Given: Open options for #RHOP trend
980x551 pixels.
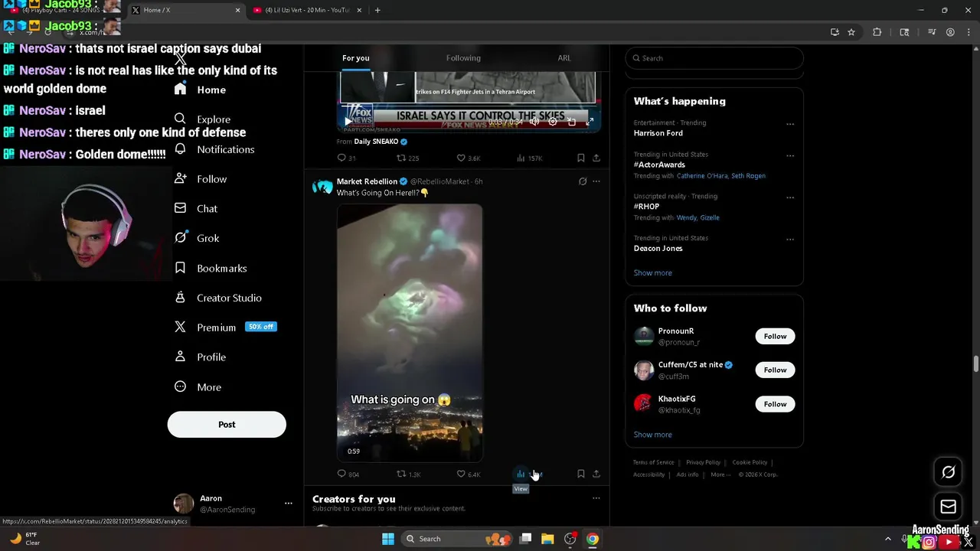Looking at the screenshot, I should 790,197.
